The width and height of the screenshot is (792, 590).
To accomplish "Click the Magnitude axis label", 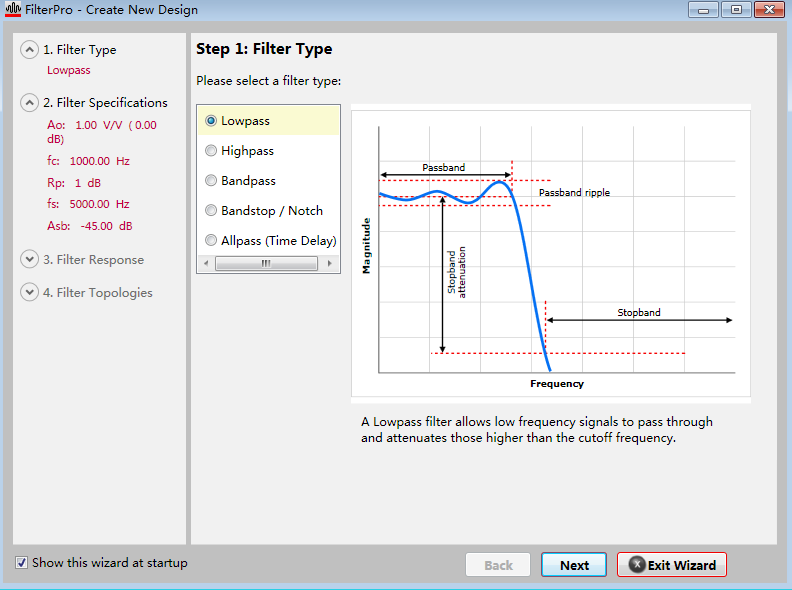I will tap(366, 246).
